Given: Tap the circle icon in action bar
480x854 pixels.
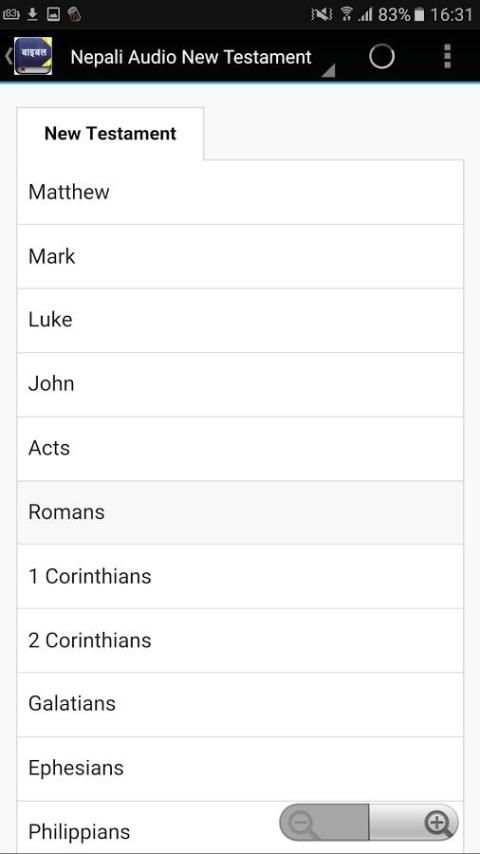Looking at the screenshot, I should tap(381, 56).
